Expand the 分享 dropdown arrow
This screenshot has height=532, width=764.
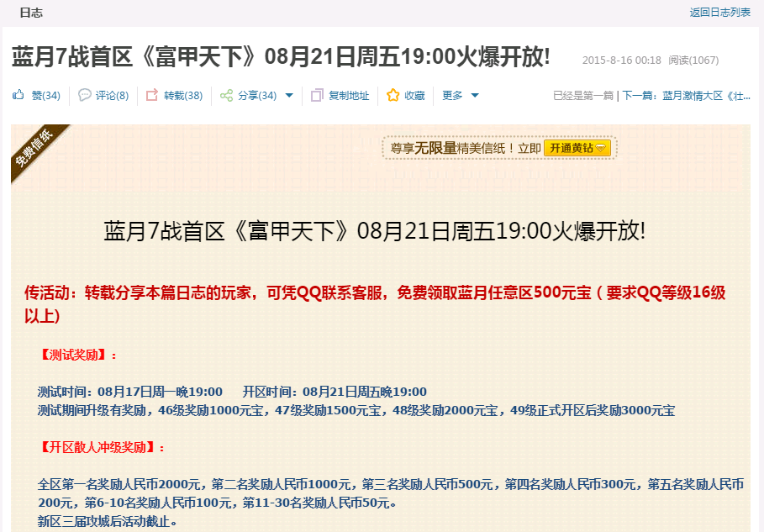(289, 96)
